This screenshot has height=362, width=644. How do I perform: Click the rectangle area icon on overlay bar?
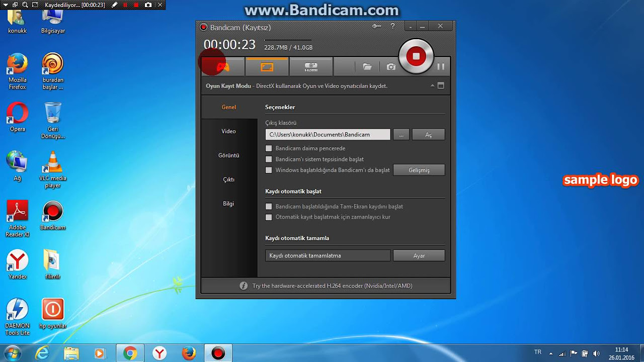click(35, 5)
